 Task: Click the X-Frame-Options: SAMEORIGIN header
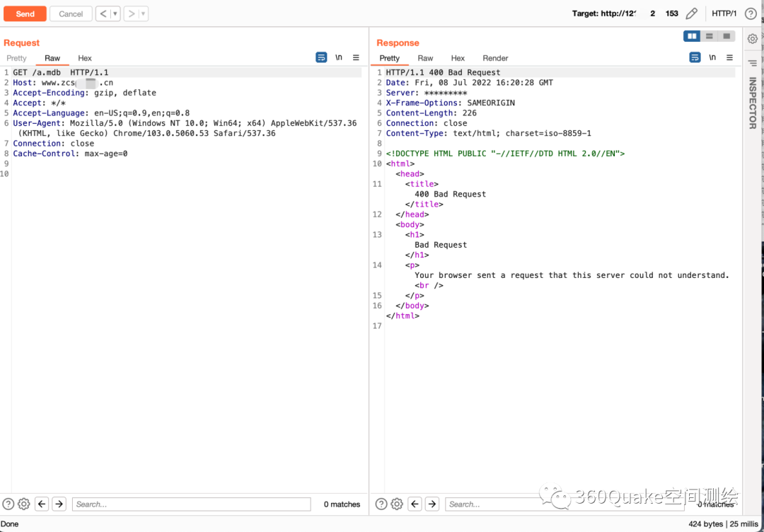450,103
